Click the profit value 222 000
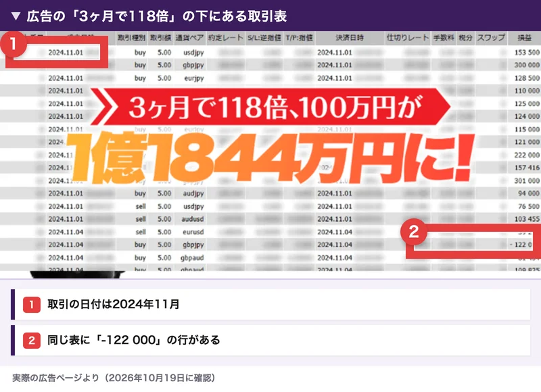 [x=527, y=155]
